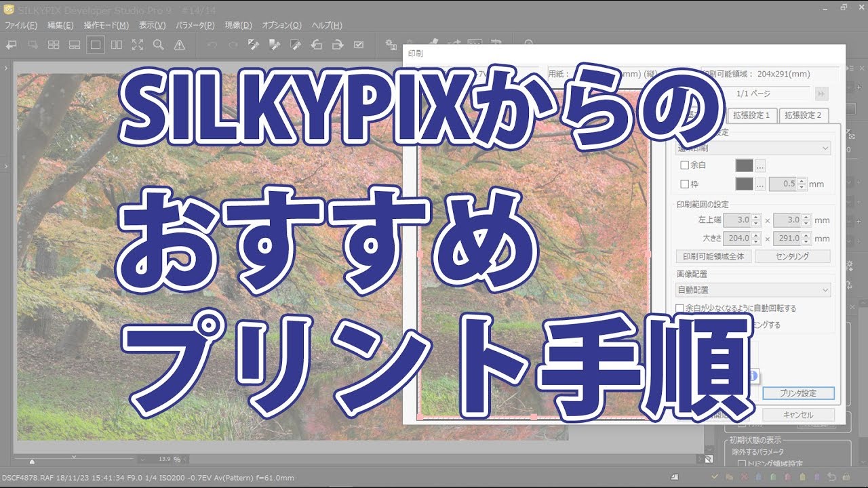Open the ヘルプ(H) menu
Image resolution: width=868 pixels, height=488 pixels.
click(328, 25)
